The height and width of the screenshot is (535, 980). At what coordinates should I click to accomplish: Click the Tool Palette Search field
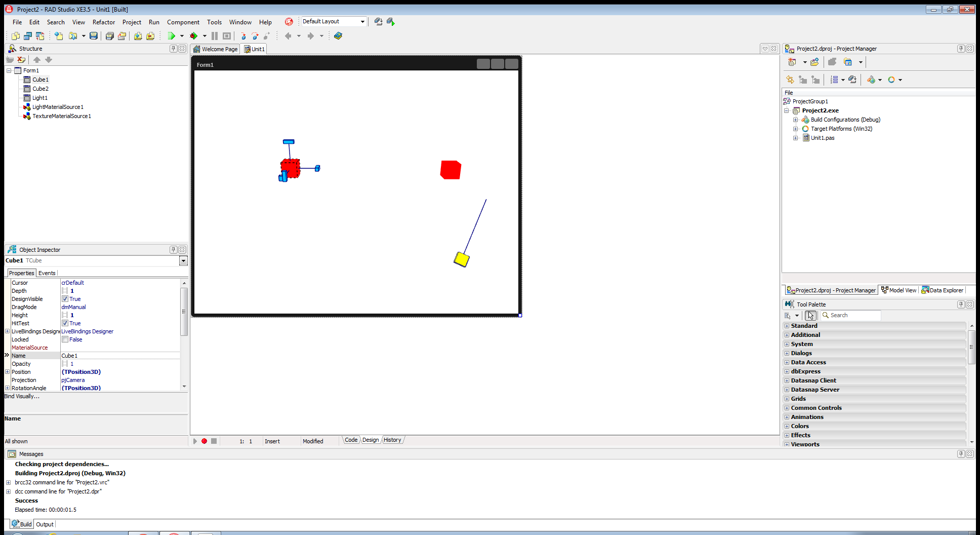(851, 315)
